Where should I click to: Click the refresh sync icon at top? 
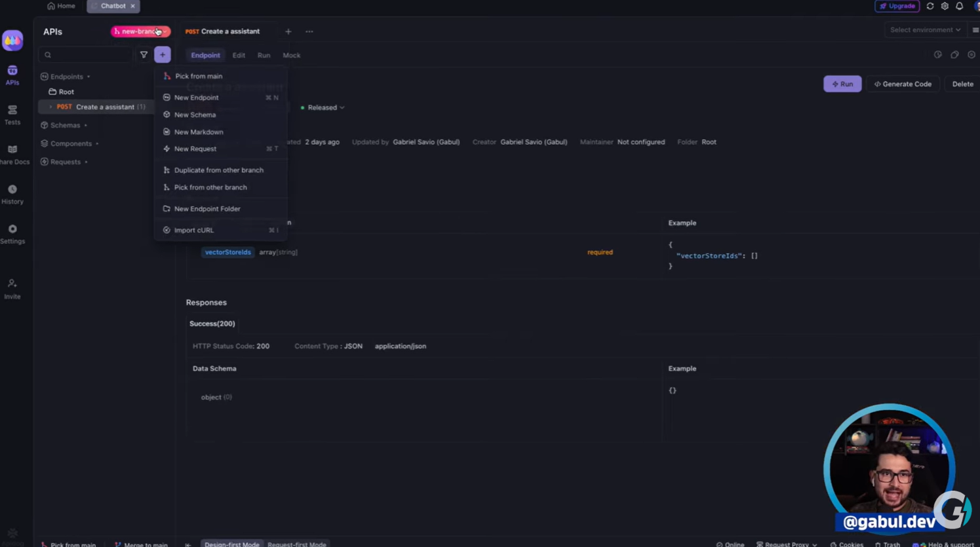click(x=930, y=6)
